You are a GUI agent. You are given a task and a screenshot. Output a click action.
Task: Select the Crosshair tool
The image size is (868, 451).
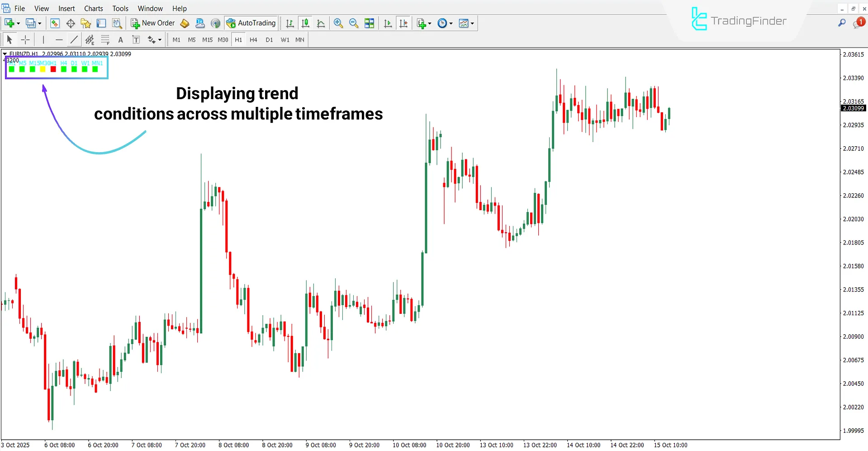click(25, 40)
